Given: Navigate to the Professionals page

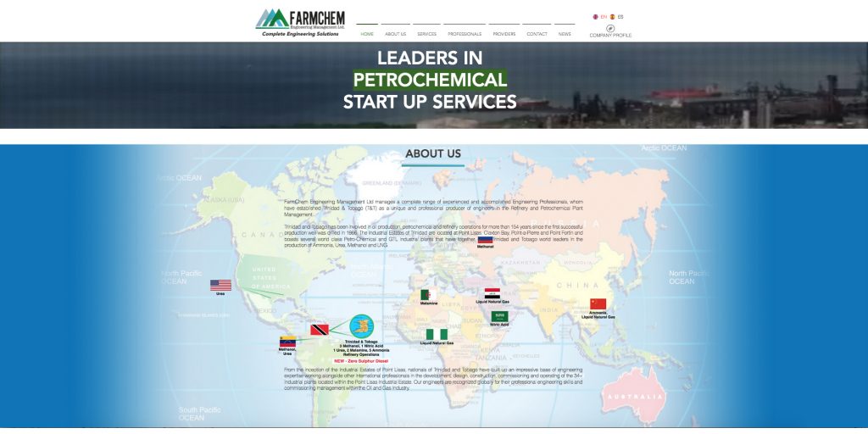Looking at the screenshot, I should pos(465,34).
